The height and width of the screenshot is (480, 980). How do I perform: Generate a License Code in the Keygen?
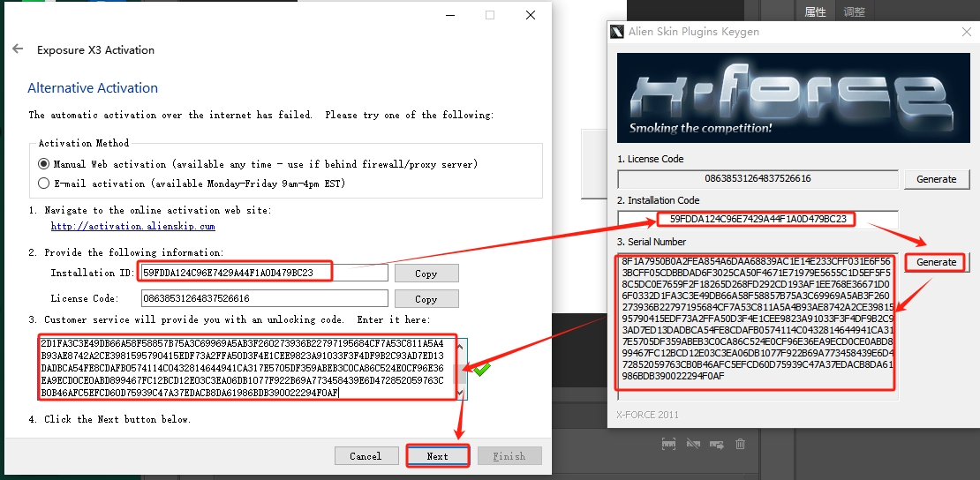pos(936,179)
